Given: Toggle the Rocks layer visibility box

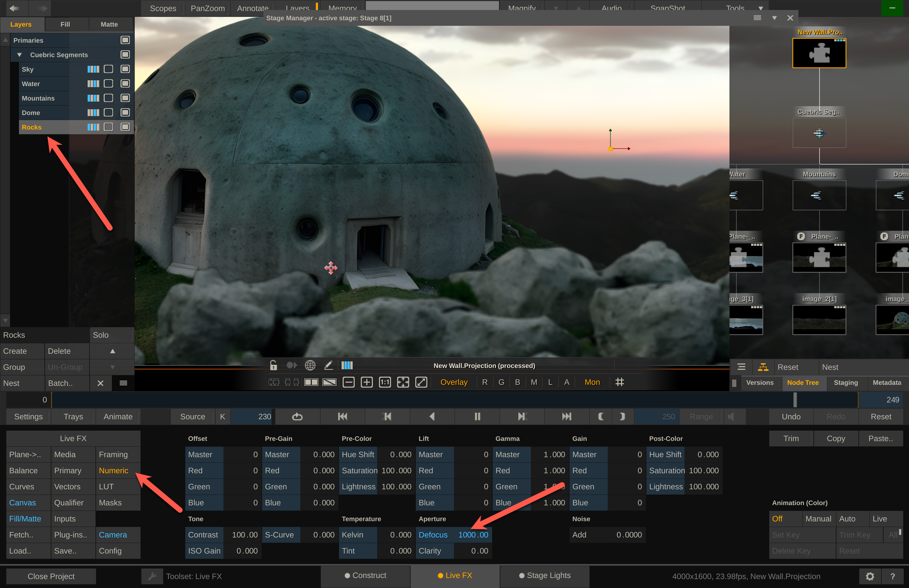Looking at the screenshot, I should point(125,127).
